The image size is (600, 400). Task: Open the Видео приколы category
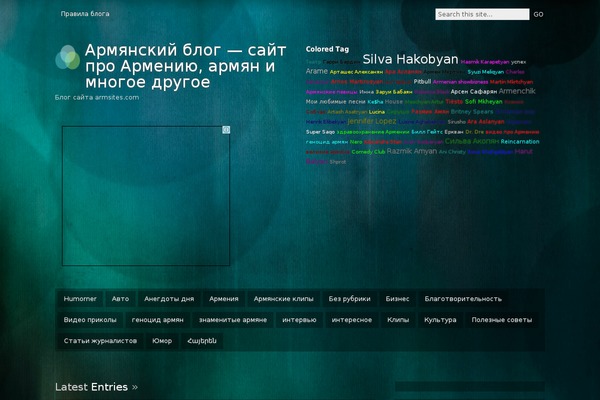coord(90,320)
